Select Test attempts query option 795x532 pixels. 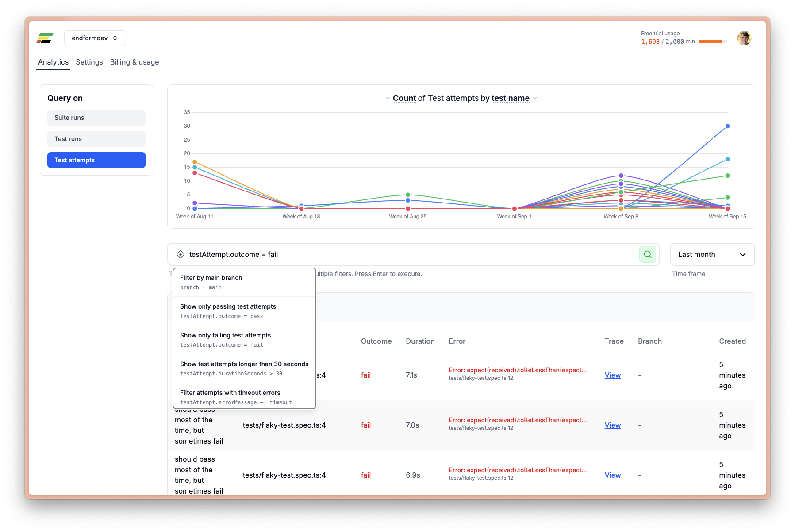[x=96, y=160]
